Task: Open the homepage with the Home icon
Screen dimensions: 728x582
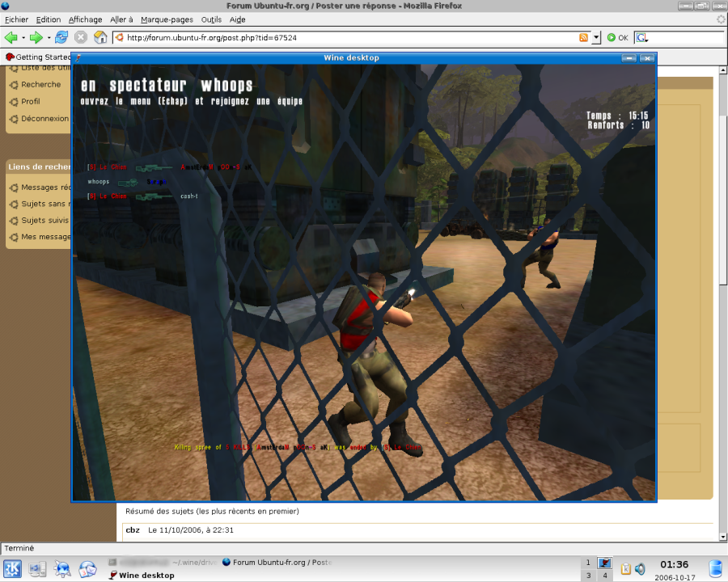Action: click(x=99, y=37)
